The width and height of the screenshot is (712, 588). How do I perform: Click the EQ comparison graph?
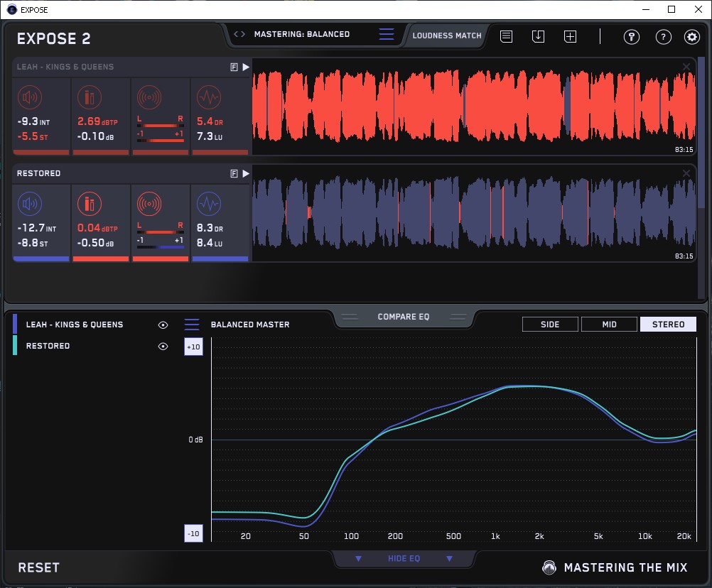coord(454,439)
